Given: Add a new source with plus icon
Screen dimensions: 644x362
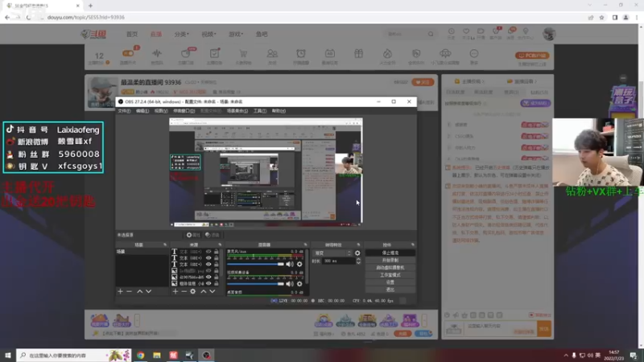Looking at the screenshot, I should pos(175,291).
